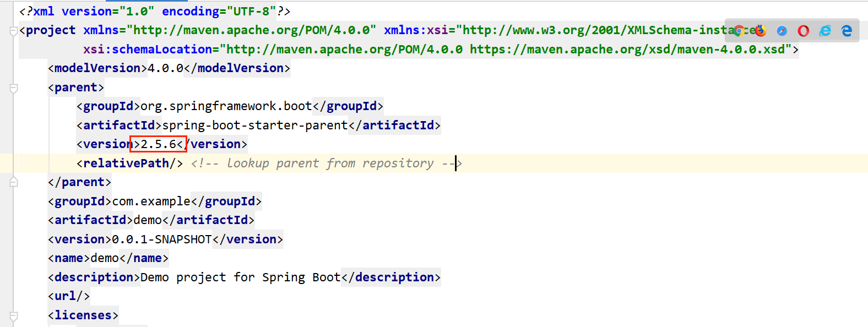
Task: Click the demo value inside name tag
Action: [x=105, y=258]
